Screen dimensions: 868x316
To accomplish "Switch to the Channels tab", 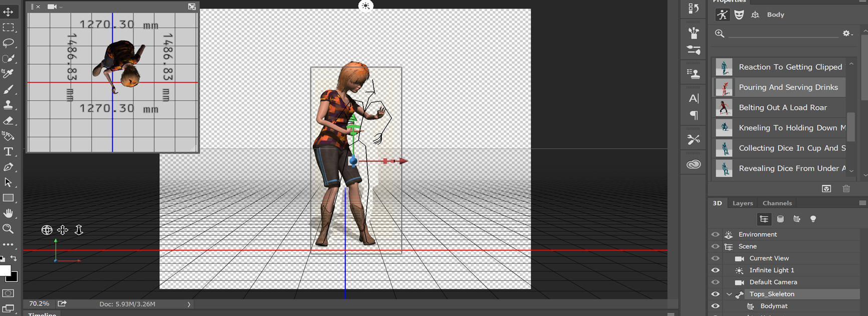I will point(777,203).
